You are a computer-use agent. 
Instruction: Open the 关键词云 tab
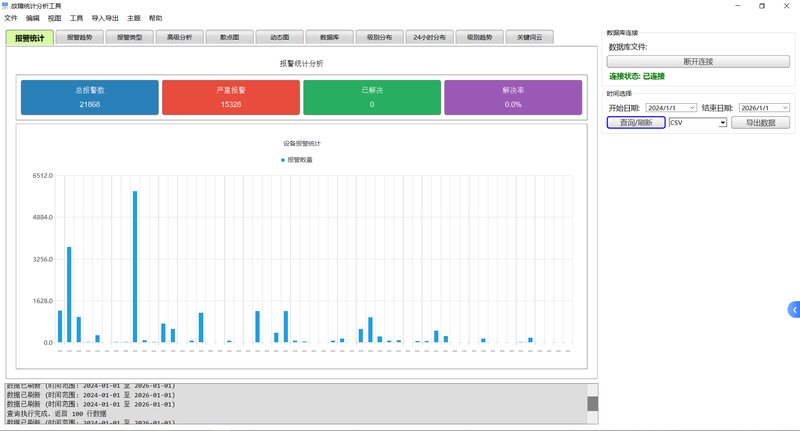(x=530, y=37)
